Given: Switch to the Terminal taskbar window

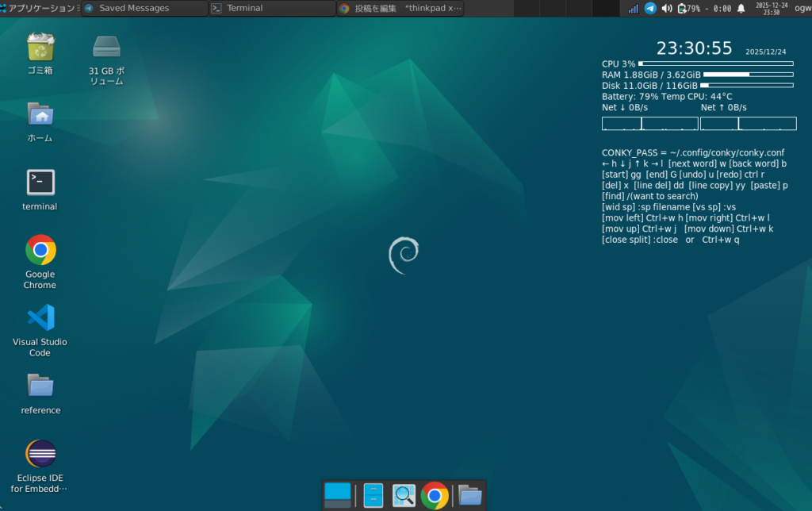Looking at the screenshot, I should click(x=272, y=9).
